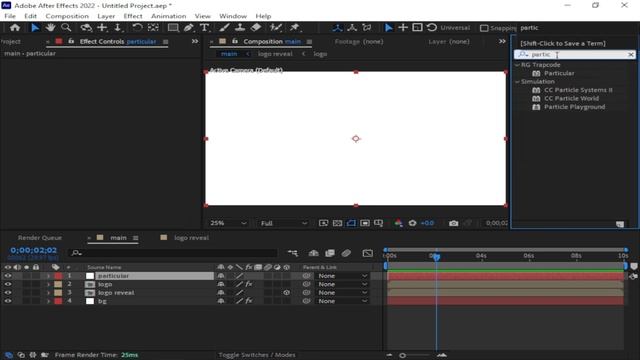Select the Brush tool
The image size is (640, 360).
coord(224,28)
